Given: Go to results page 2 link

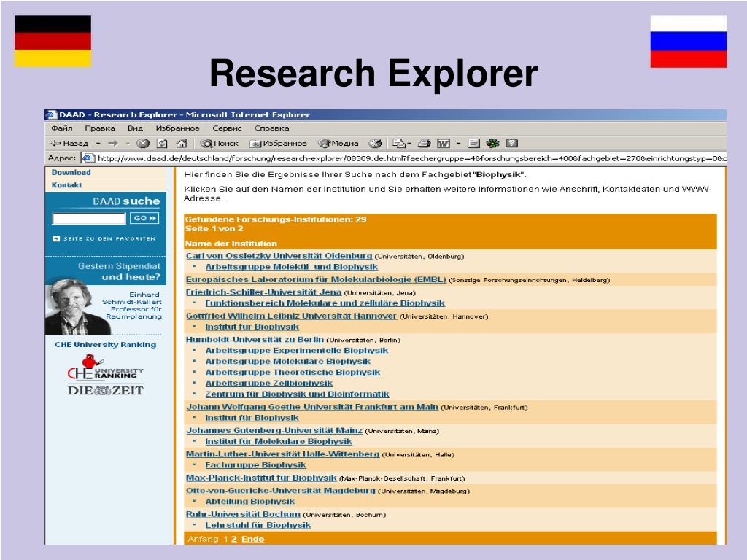Looking at the screenshot, I should [234, 539].
